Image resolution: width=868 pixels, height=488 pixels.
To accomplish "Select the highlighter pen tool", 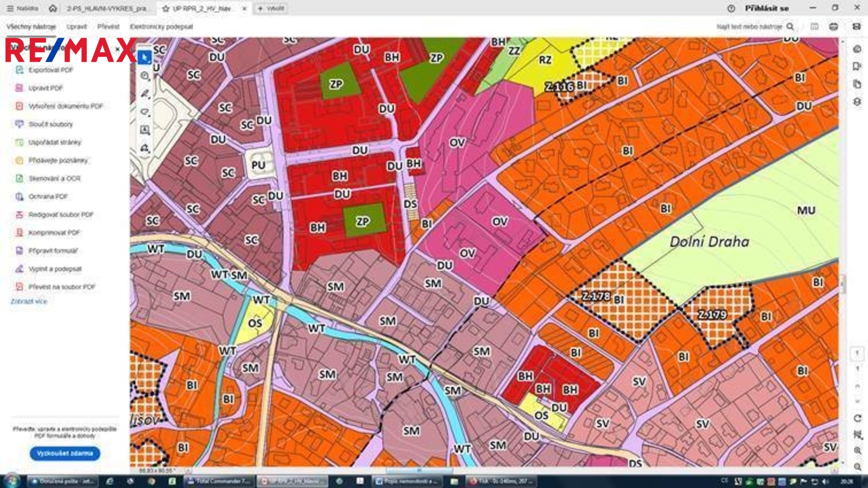I will tap(145, 94).
